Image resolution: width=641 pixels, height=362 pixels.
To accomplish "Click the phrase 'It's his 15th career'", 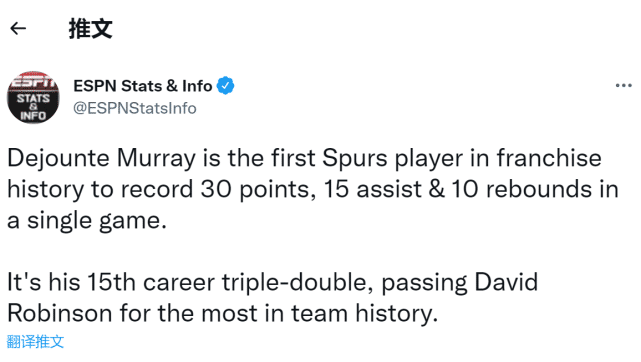I will click(111, 282).
